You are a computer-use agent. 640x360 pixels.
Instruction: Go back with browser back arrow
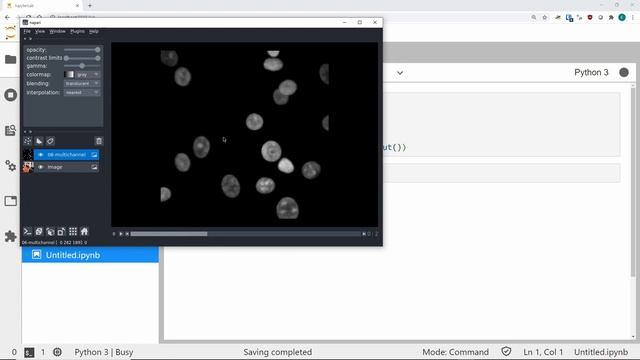coord(7,18)
